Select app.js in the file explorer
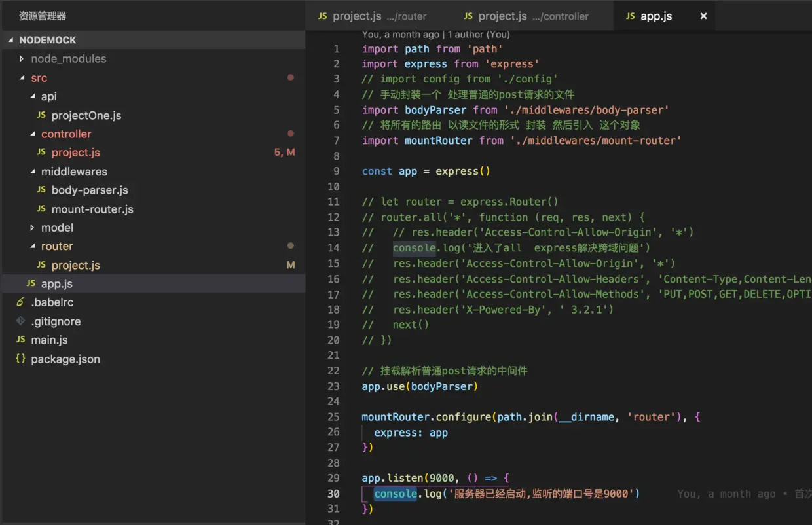Screen dimensions: 812x525 [x=56, y=283]
